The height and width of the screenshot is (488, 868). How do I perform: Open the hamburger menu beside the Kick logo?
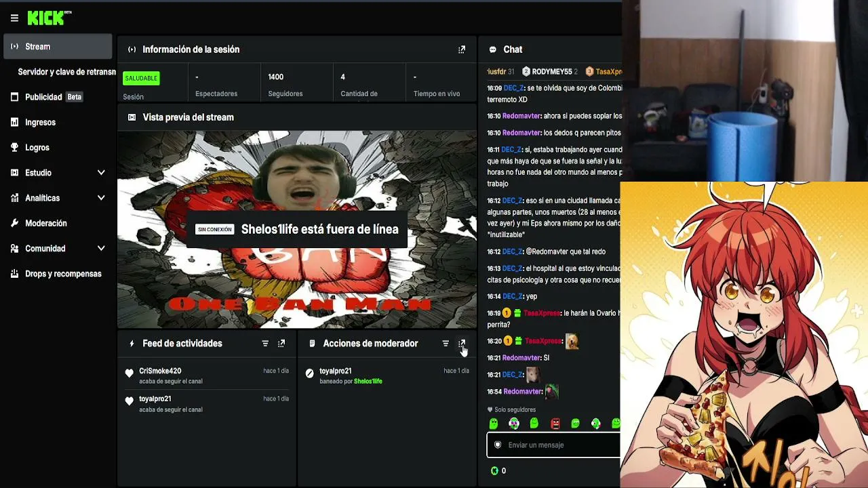(14, 18)
